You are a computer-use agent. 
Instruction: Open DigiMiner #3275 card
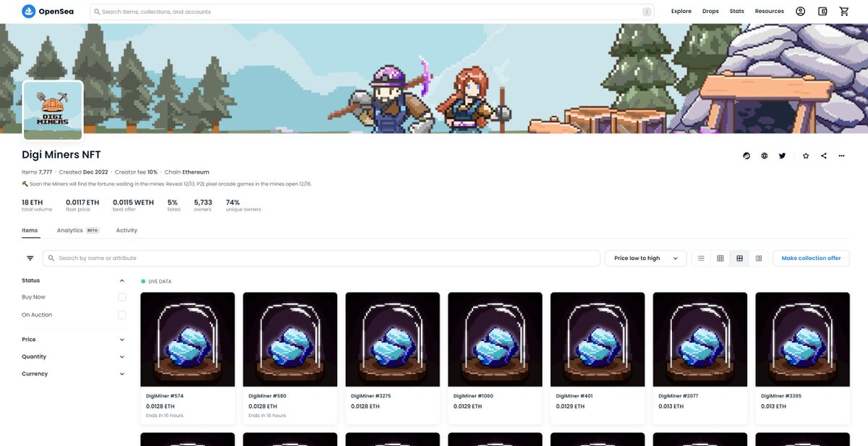[x=393, y=358]
